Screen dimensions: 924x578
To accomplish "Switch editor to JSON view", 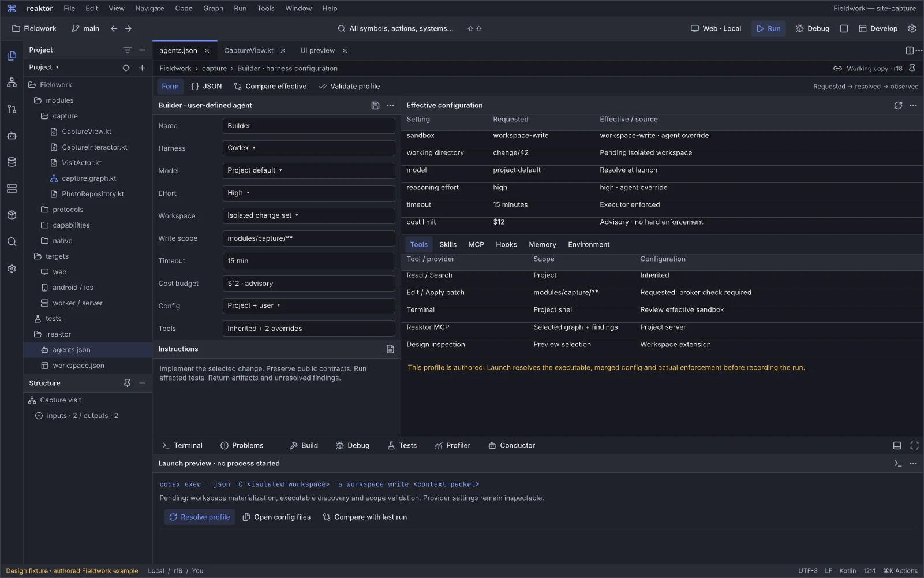I will point(207,86).
